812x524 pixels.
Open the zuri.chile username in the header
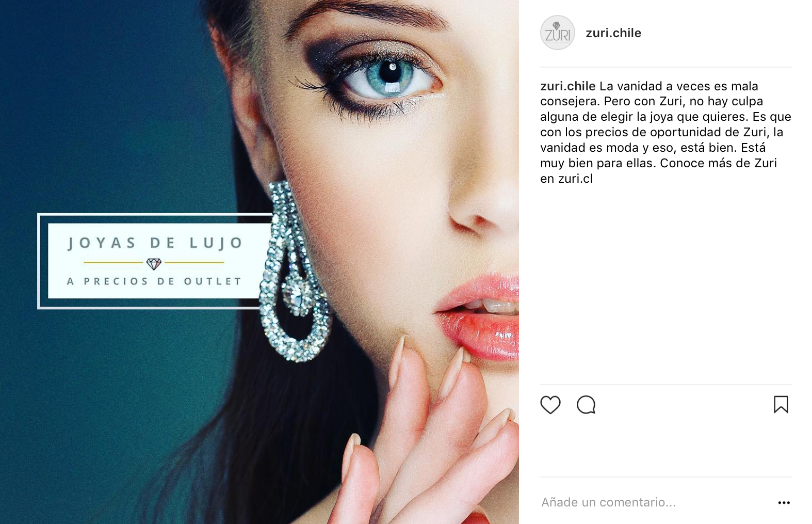pos(613,33)
